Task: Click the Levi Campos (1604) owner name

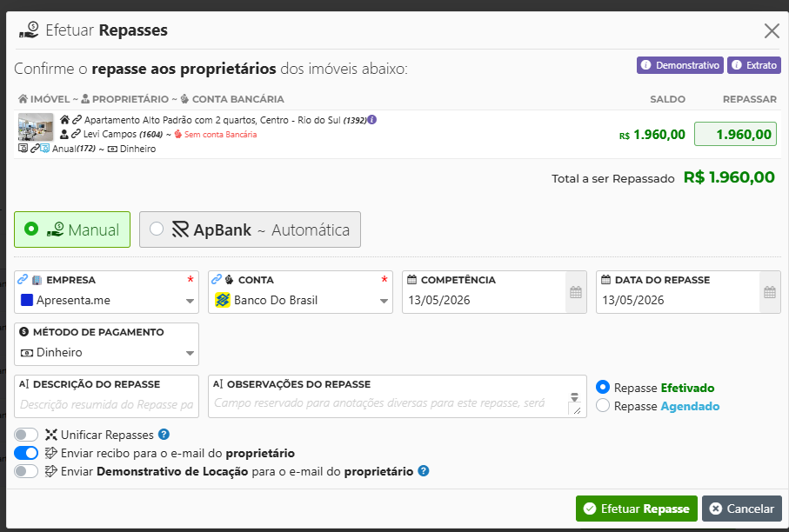Action: point(123,134)
